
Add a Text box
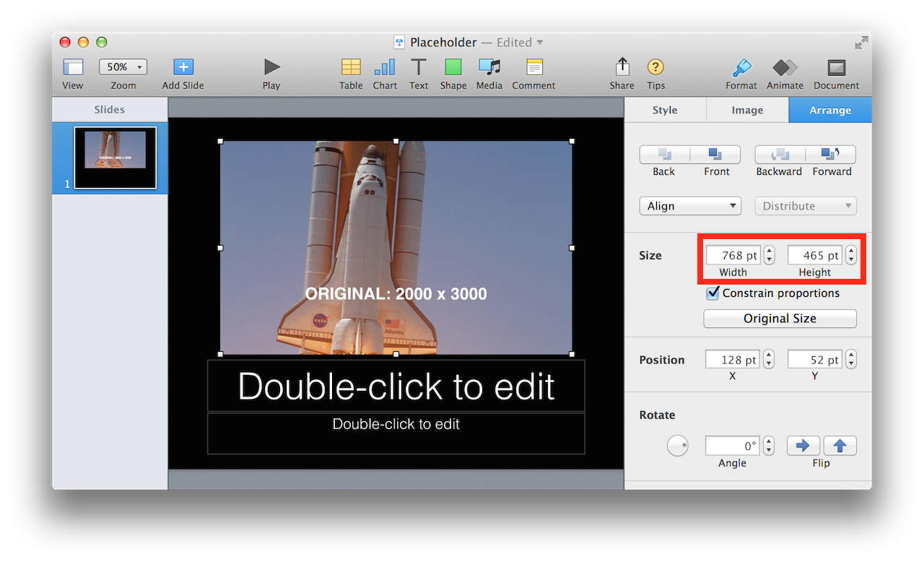[x=419, y=67]
